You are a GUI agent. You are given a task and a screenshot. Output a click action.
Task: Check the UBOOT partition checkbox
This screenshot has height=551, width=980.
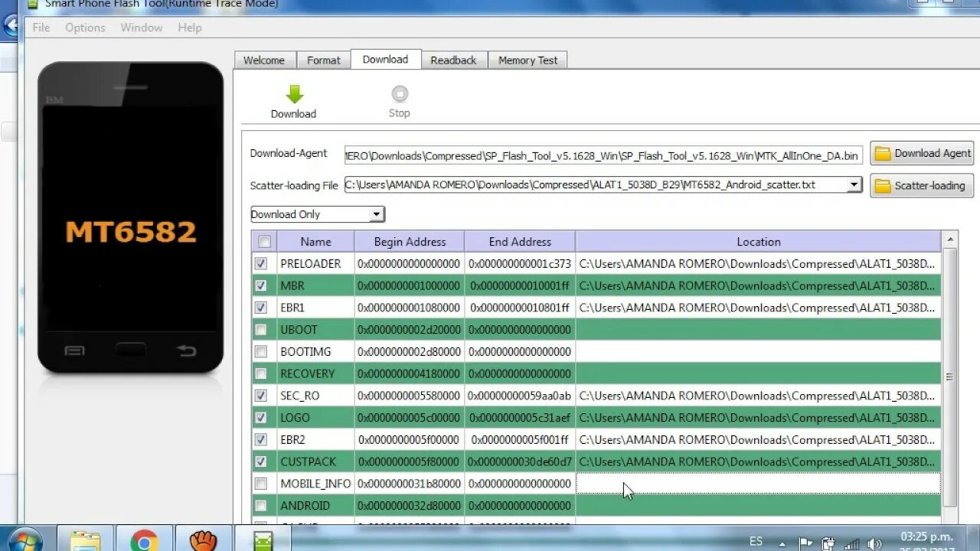261,330
